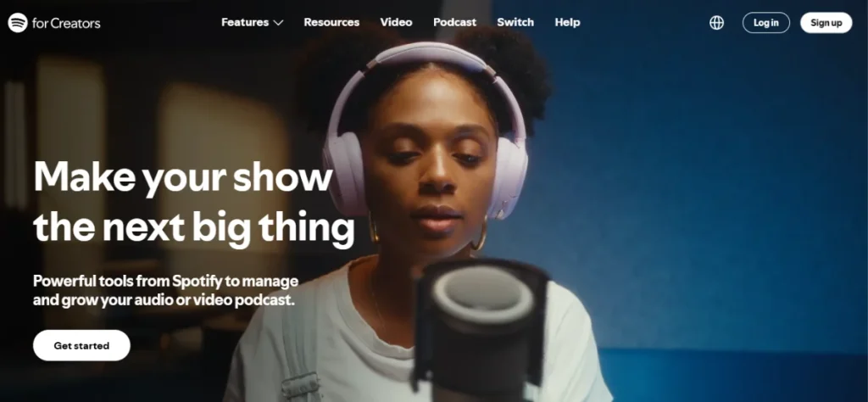This screenshot has height=402, width=868.
Task: Click the 'Make your show' headline line
Action: click(183, 177)
